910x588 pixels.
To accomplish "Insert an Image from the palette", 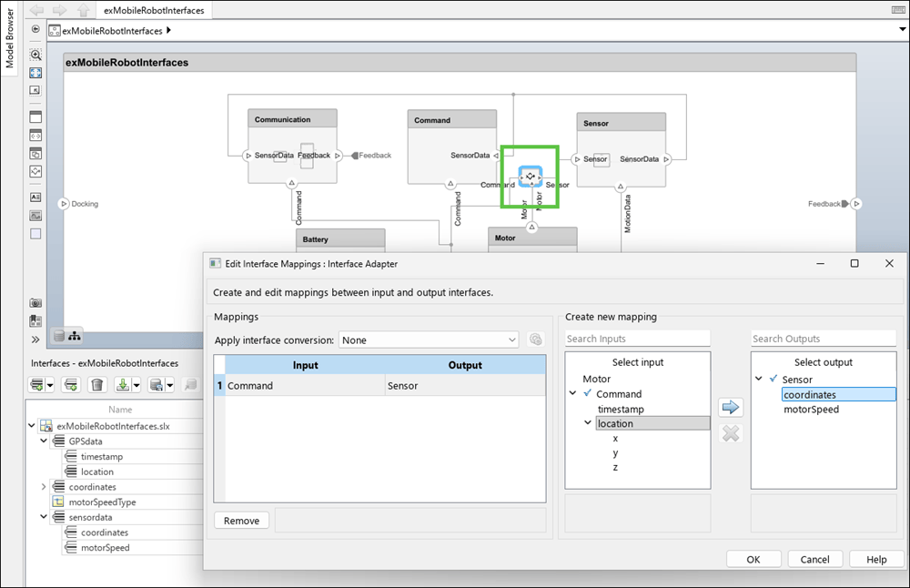I will pos(35,216).
